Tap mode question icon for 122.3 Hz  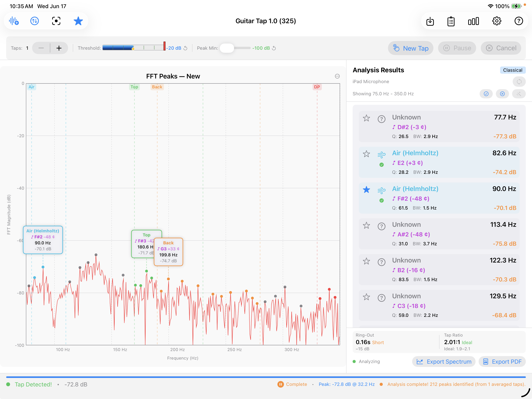click(381, 262)
